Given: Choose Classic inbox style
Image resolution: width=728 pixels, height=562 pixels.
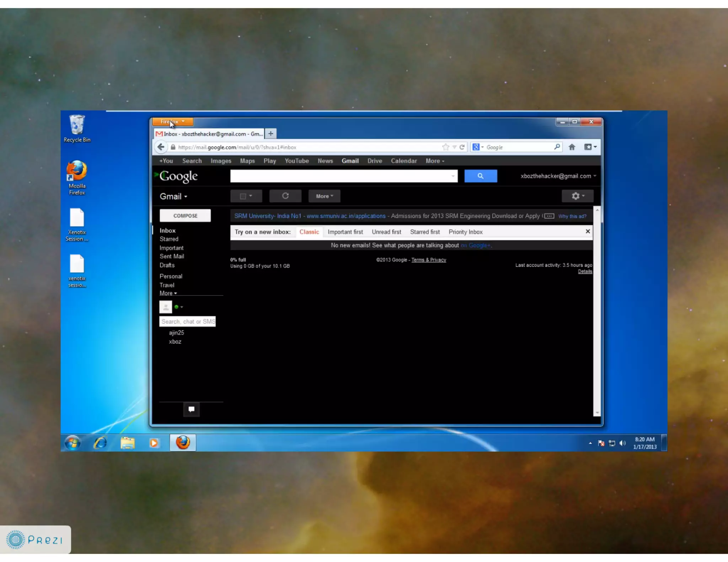Looking at the screenshot, I should [309, 232].
